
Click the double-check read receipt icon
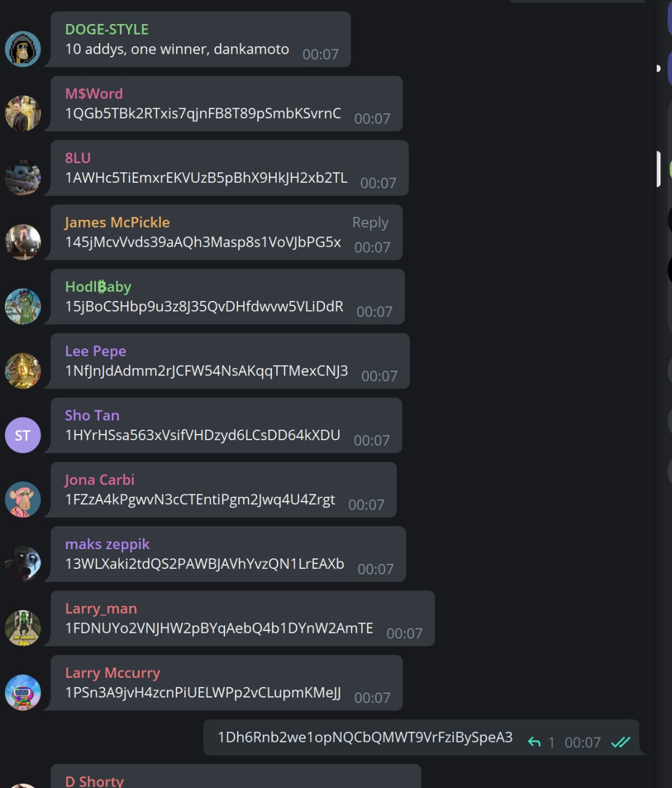(x=620, y=742)
